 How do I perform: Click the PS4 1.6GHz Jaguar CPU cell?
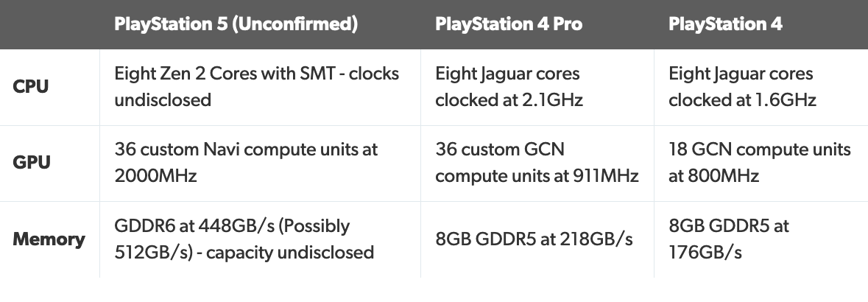[x=761, y=87]
